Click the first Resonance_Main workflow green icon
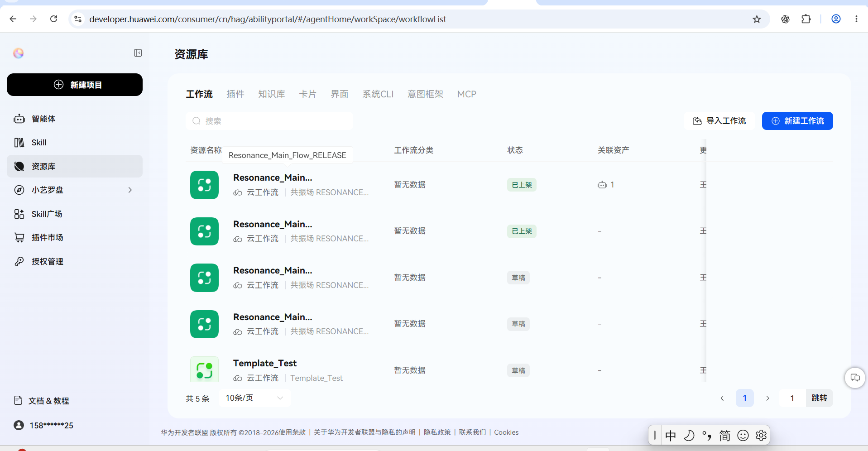 click(204, 185)
